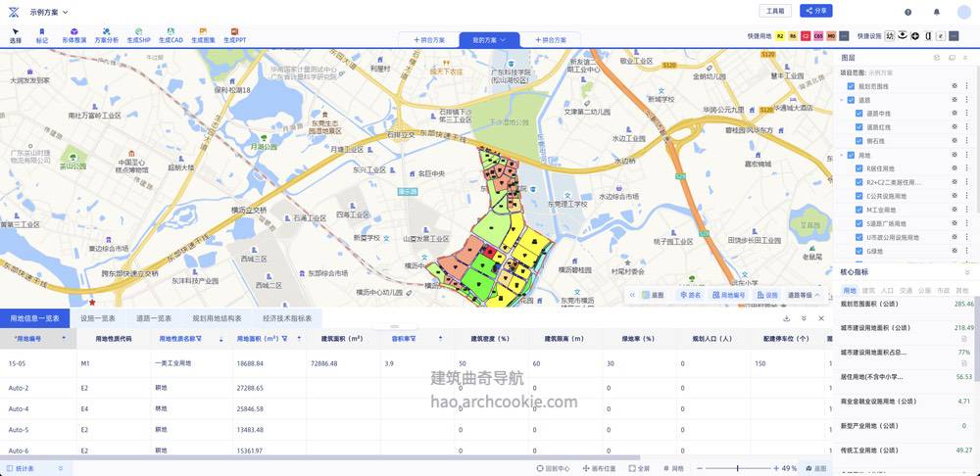The image size is (980, 476).
Task: Hide 用地 group with eye icon
Action: [955, 155]
